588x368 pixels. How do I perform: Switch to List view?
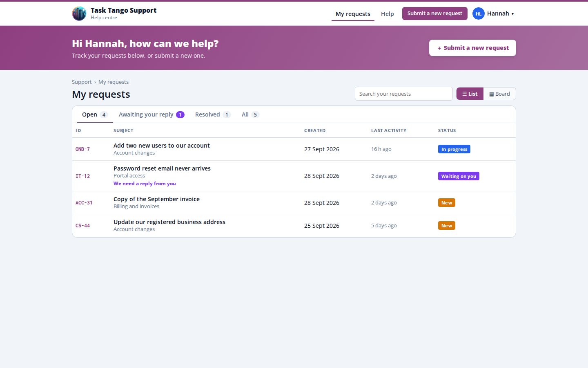pos(470,94)
